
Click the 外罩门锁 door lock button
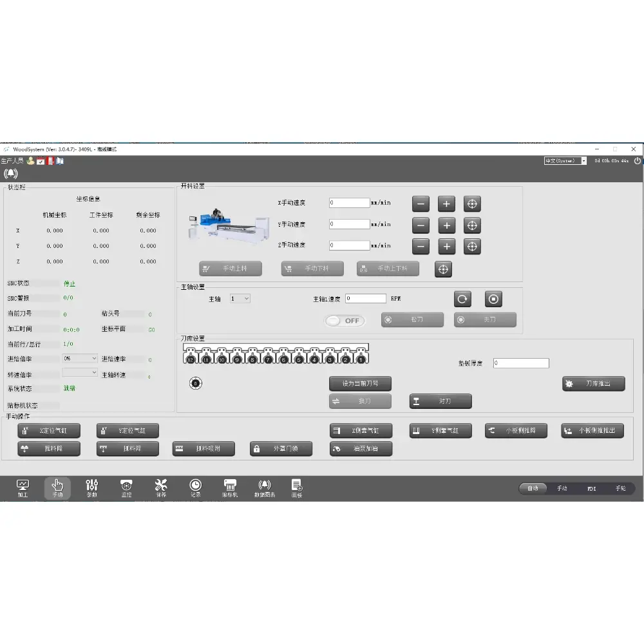pos(281,448)
